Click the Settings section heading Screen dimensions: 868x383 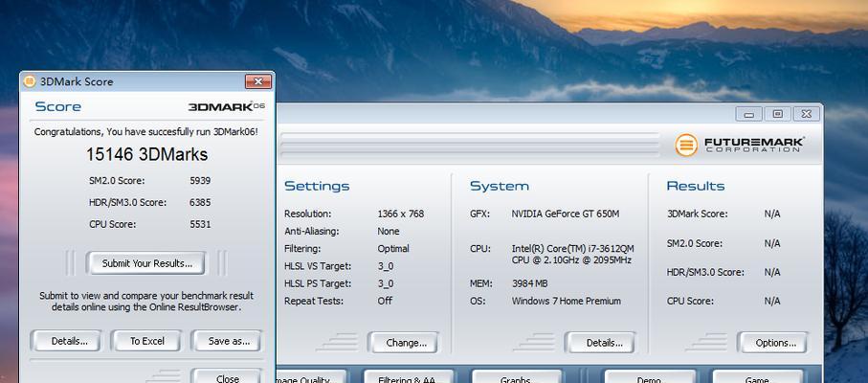click(x=317, y=186)
